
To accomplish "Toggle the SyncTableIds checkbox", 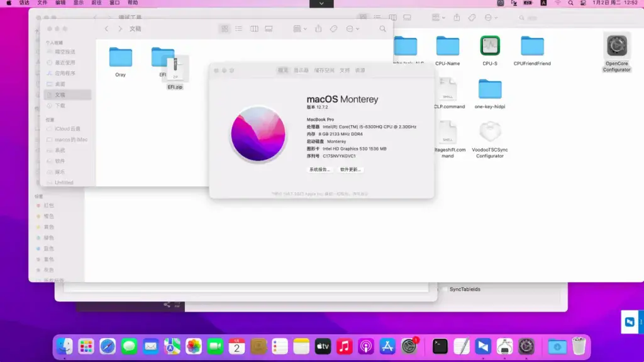I will (x=445, y=289).
